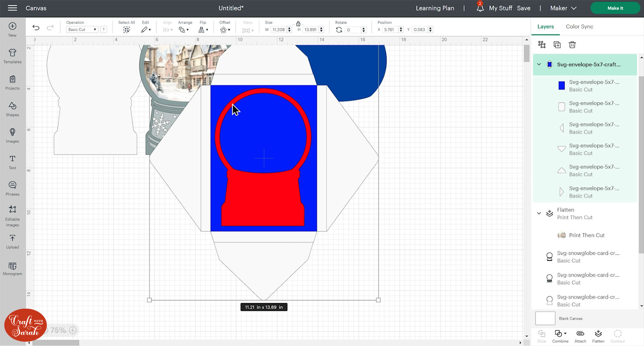Open the hamburger main menu
Screen dimensions: 644x346
[12, 8]
